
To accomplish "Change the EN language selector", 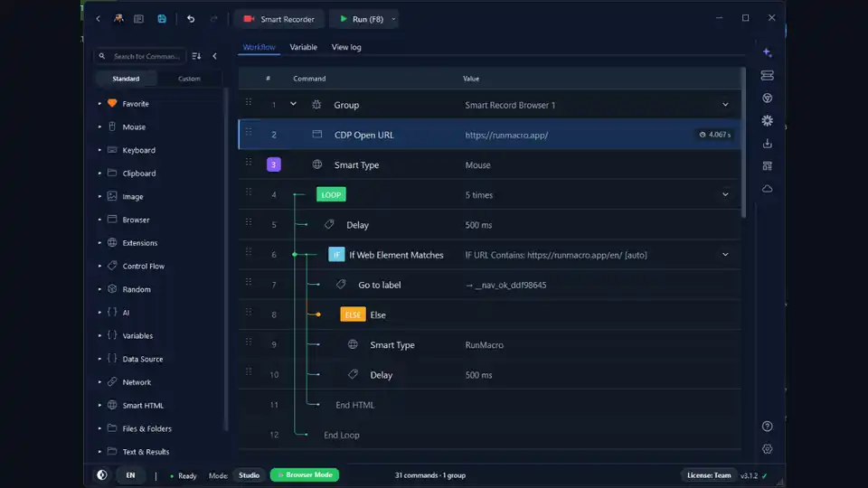I will click(130, 474).
